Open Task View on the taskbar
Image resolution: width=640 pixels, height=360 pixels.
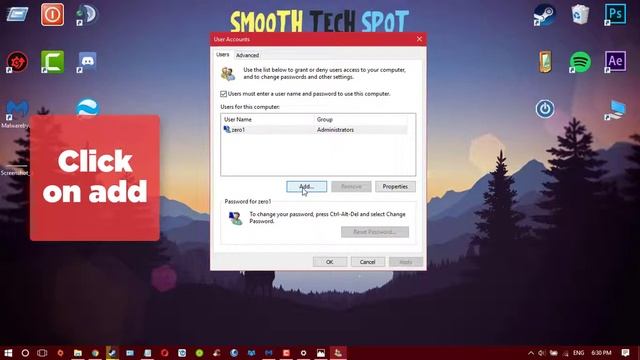(42, 353)
